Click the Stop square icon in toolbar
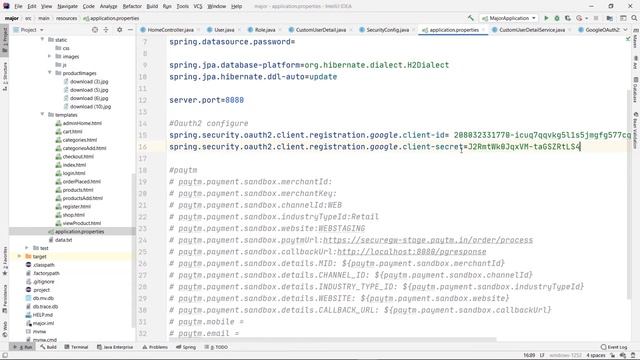 596,18
